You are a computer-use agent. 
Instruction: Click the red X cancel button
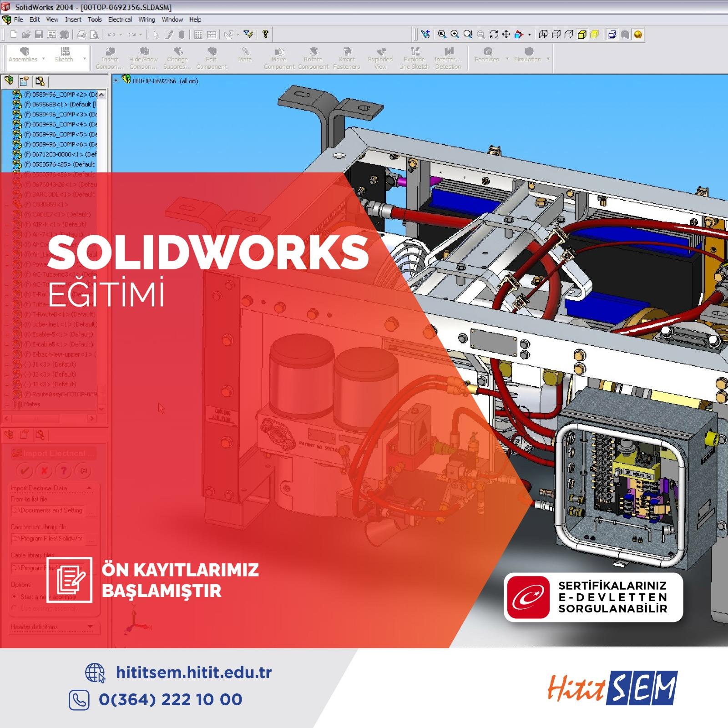coord(44,471)
